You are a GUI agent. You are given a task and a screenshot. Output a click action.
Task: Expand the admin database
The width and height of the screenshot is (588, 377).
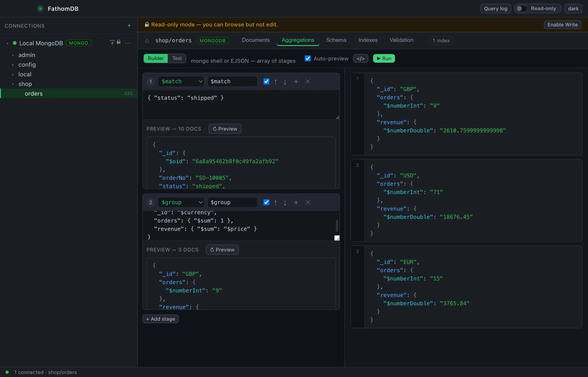[x=13, y=55]
